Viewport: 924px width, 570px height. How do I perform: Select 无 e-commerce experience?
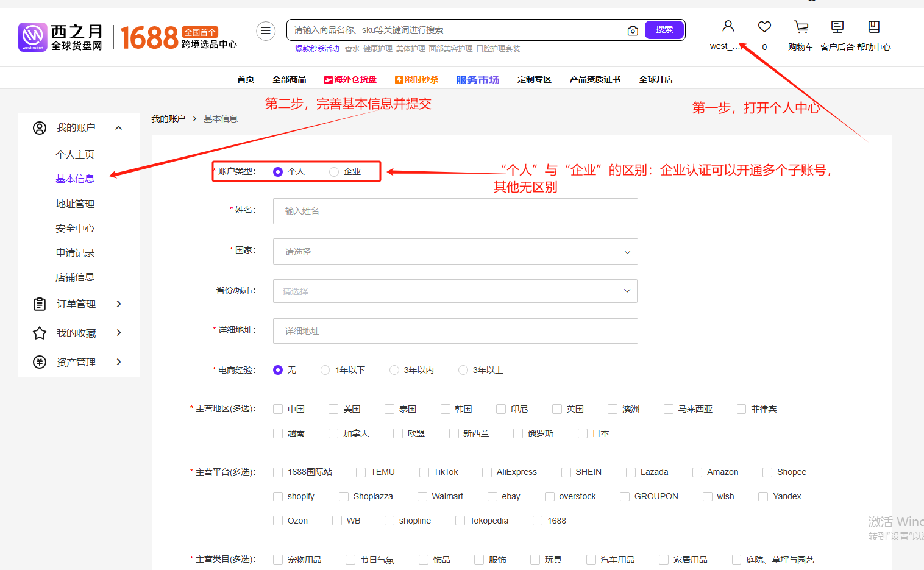click(x=278, y=370)
